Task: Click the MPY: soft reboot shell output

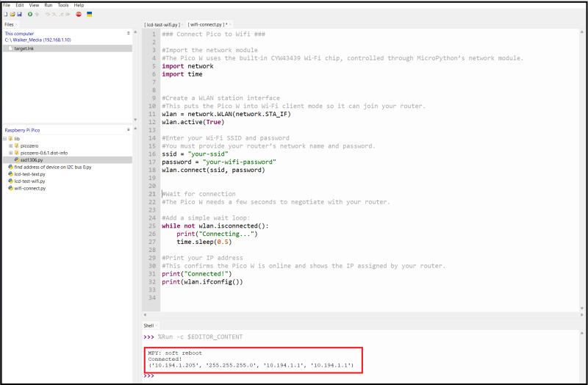Action: 175,353
